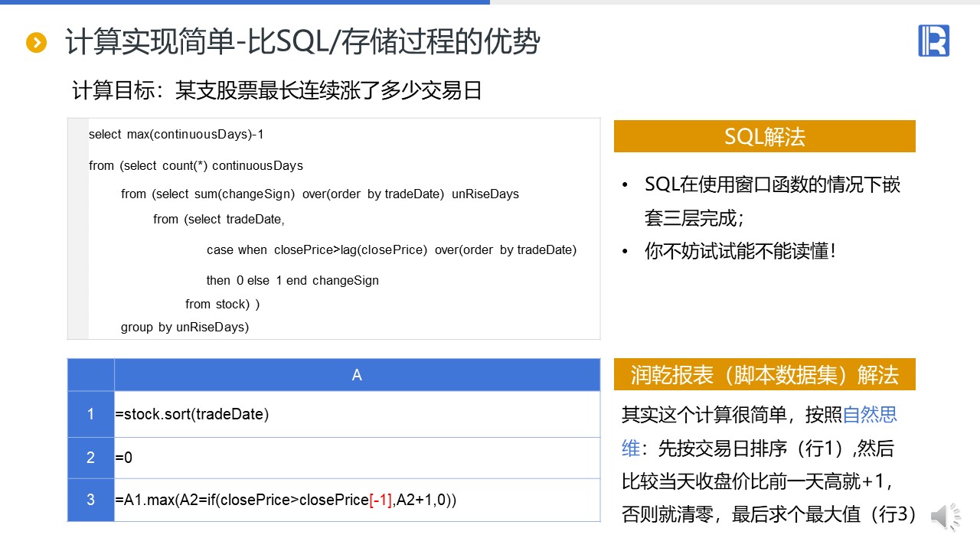980x551 pixels.
Task: Select row header 2 in the grid
Action: pyautogui.click(x=90, y=458)
